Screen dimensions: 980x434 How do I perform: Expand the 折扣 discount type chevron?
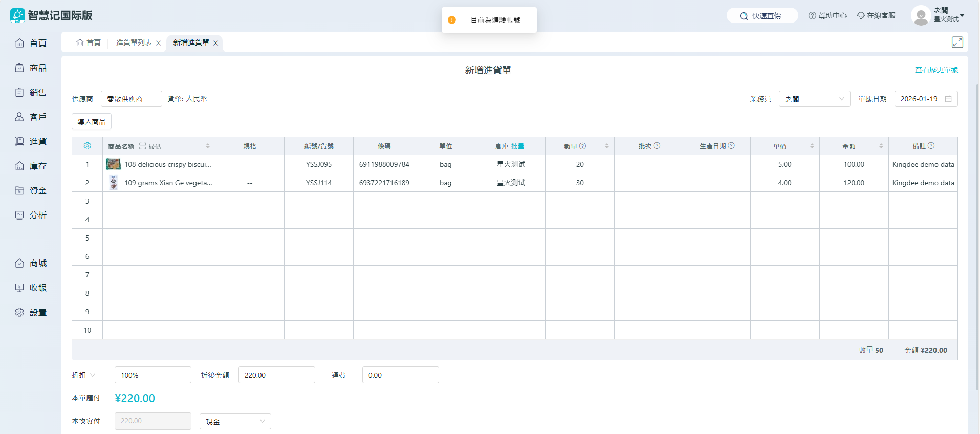tap(93, 375)
